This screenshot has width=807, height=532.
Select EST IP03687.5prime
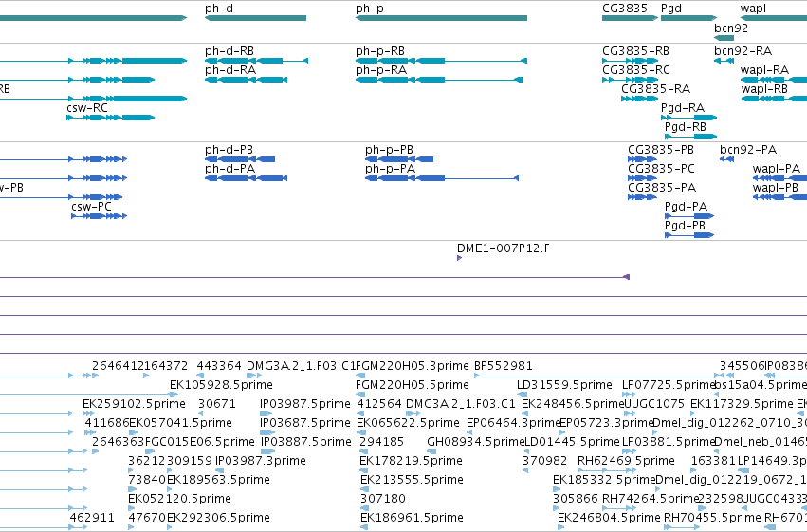click(305, 423)
